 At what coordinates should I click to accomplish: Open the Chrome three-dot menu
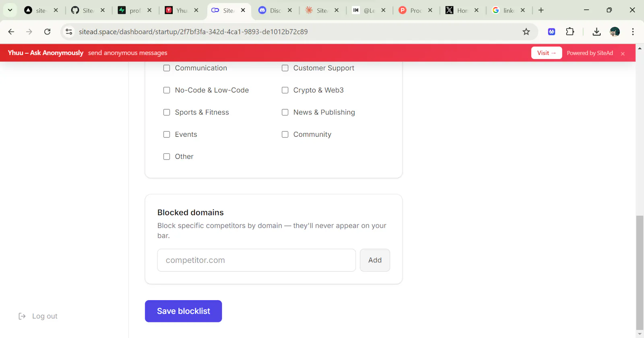633,32
